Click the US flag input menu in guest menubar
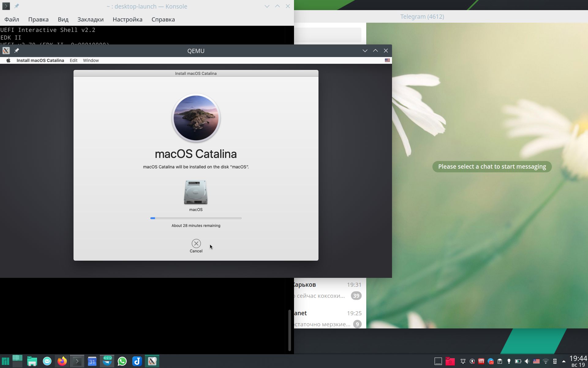588x368 pixels. (x=387, y=60)
